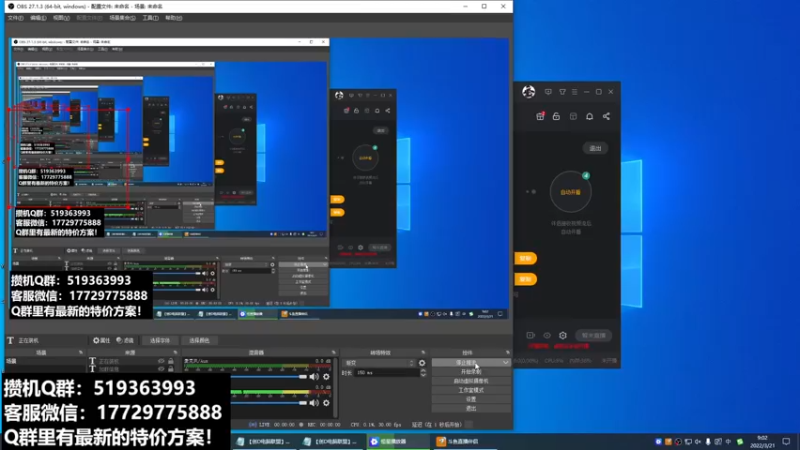The width and height of the screenshot is (800, 450).
Task: Undock the 混音器 panel with its header icon
Action: click(x=334, y=353)
